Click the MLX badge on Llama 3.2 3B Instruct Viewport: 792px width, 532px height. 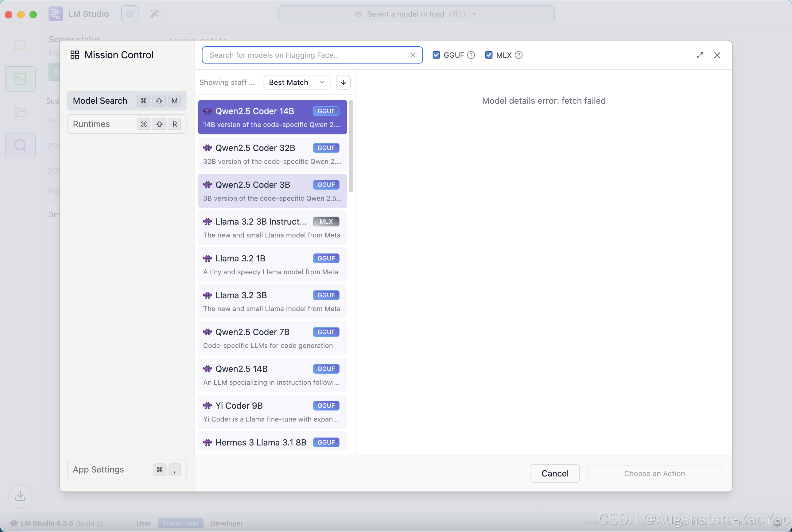click(326, 222)
